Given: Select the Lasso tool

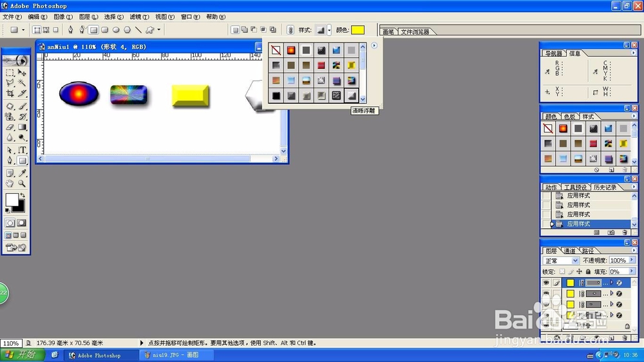Looking at the screenshot, I should click(10, 83).
